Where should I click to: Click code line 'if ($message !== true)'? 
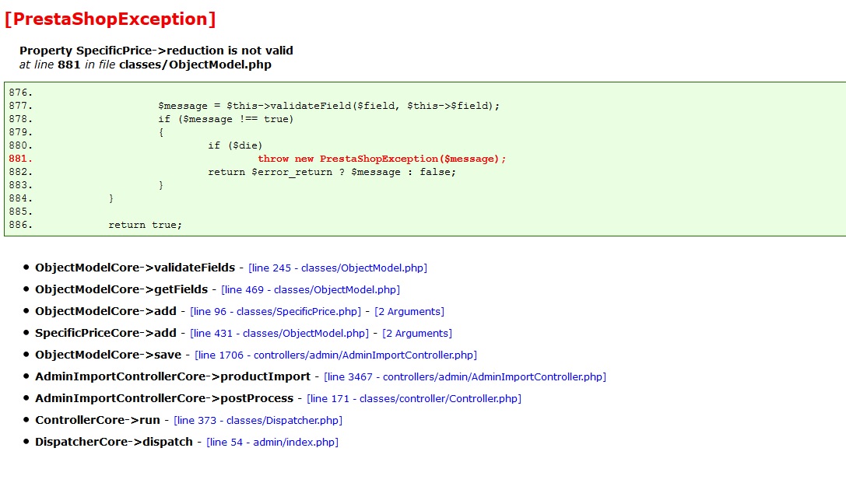click(226, 119)
